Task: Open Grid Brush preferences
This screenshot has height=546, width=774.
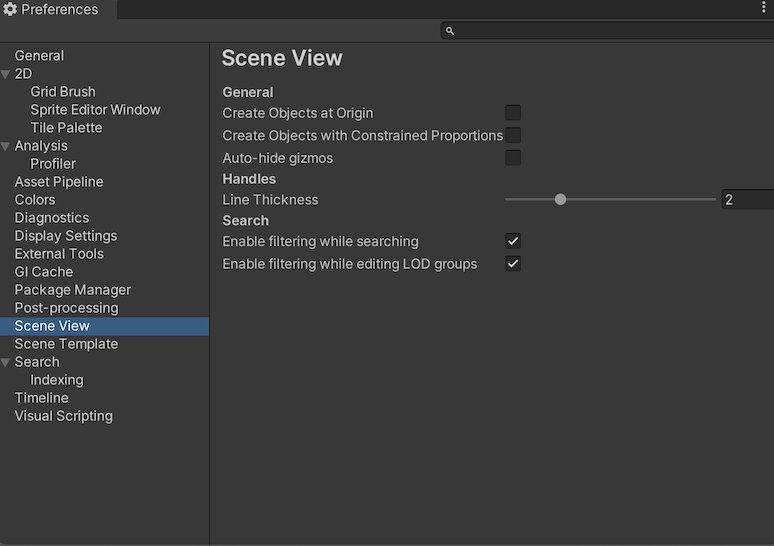Action: [x=63, y=92]
